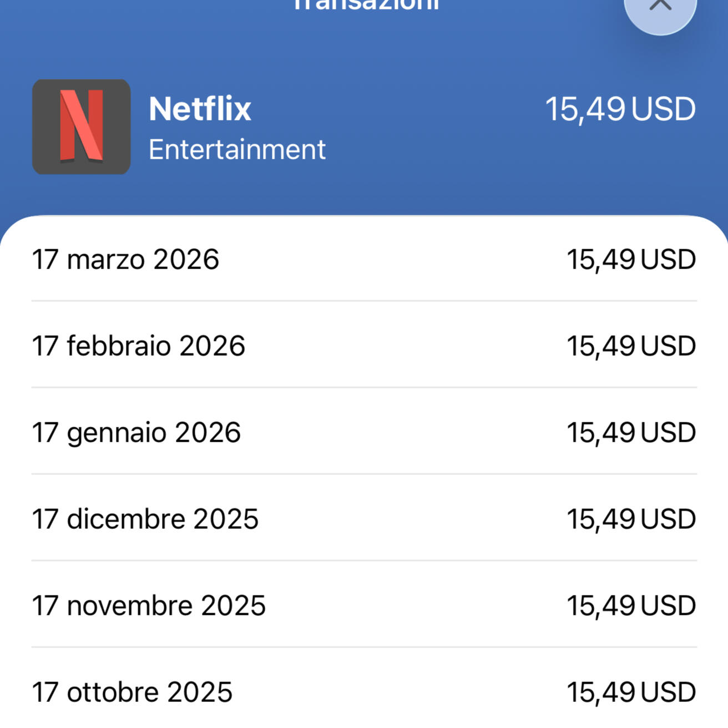This screenshot has width=728, height=728.
Task: Open the 17 novembre 2025 transaction
Action: (x=149, y=605)
